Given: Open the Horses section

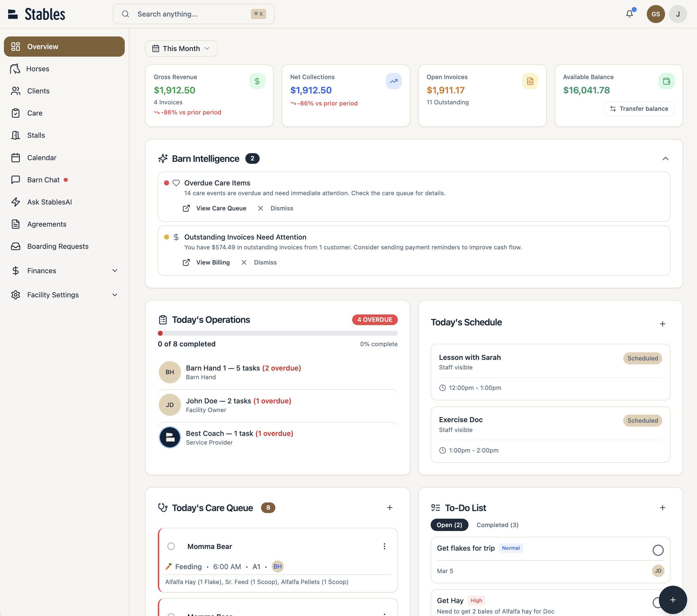Looking at the screenshot, I should (x=64, y=69).
